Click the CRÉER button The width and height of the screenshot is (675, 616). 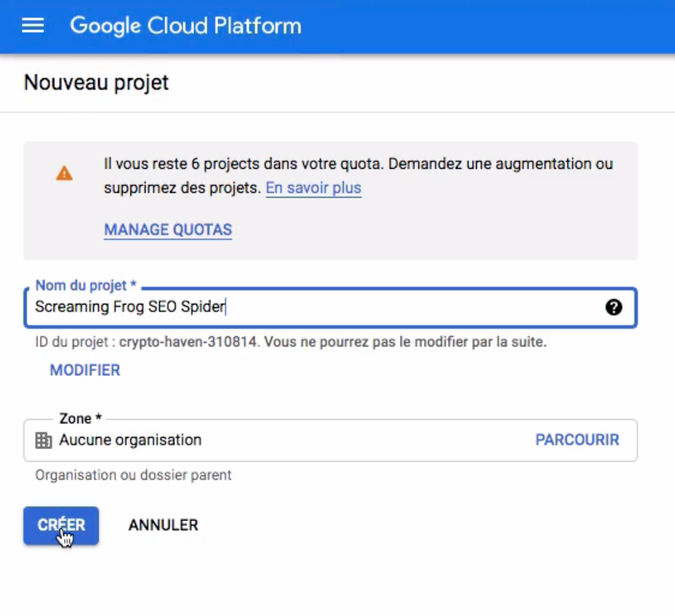tap(61, 525)
